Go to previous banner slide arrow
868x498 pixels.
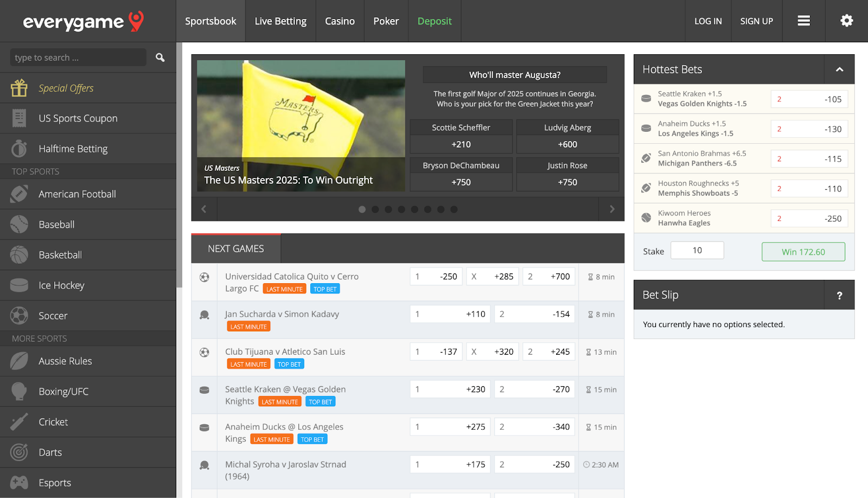point(204,209)
